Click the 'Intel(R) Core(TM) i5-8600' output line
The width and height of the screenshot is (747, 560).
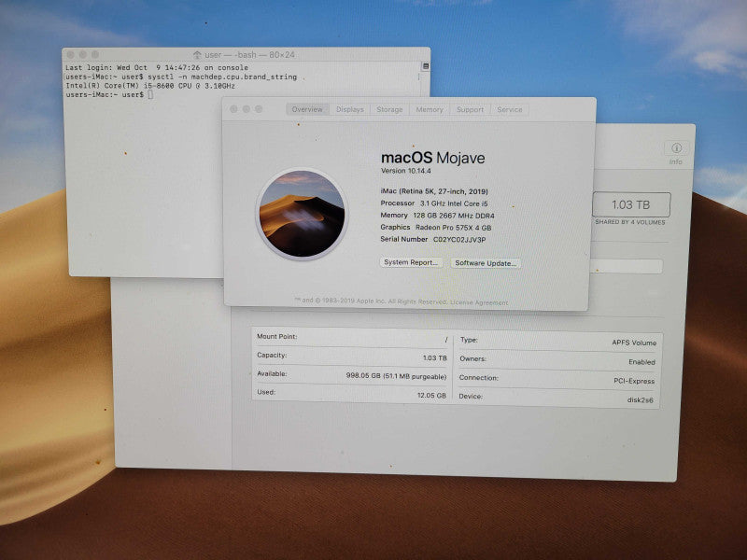(x=150, y=86)
